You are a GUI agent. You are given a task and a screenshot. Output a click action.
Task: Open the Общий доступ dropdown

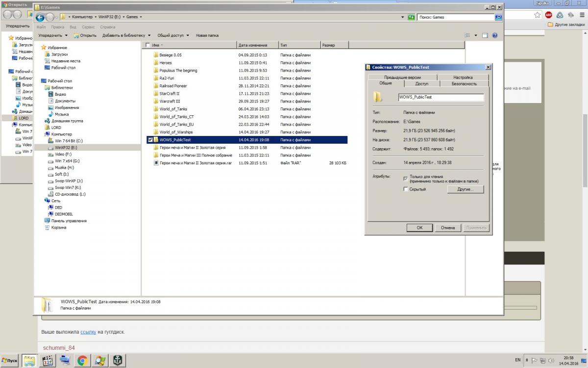coord(173,35)
